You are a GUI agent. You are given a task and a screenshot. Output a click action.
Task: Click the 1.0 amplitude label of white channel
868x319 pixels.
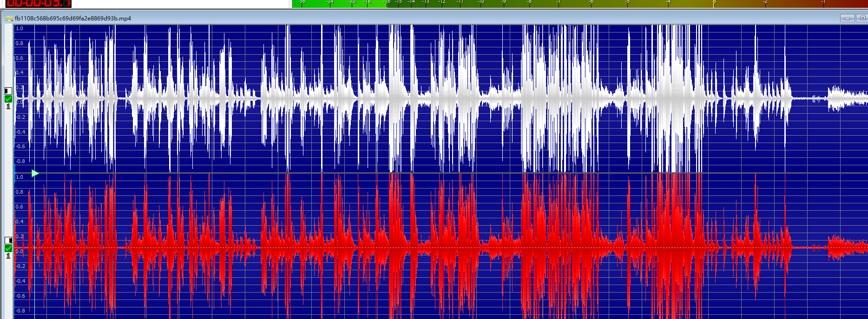(x=19, y=28)
